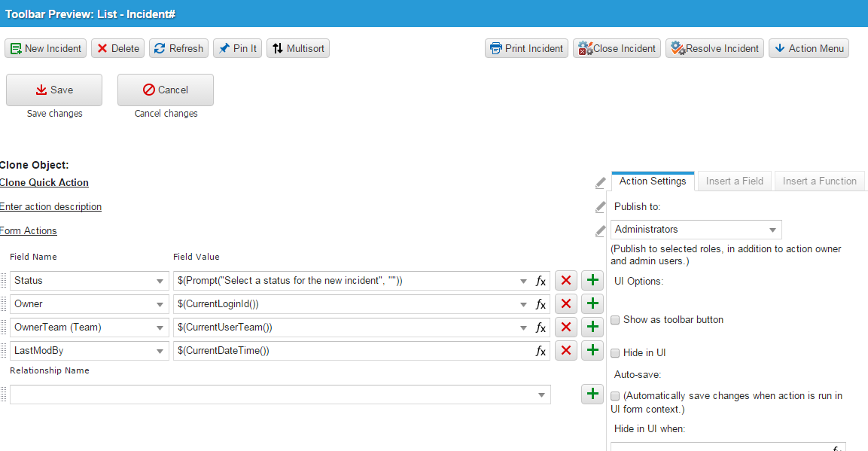Remove the LastModBy row with red X

click(566, 351)
